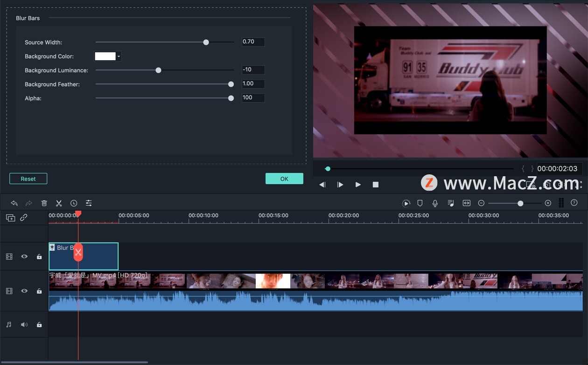Click the 00:00:20:00 ruler timestamp
The width and height of the screenshot is (588, 365).
point(343,215)
